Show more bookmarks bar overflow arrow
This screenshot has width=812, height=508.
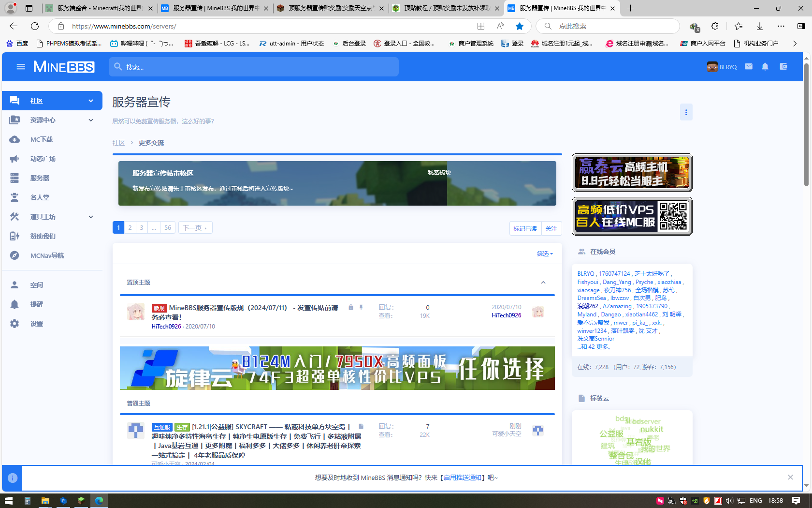point(795,44)
